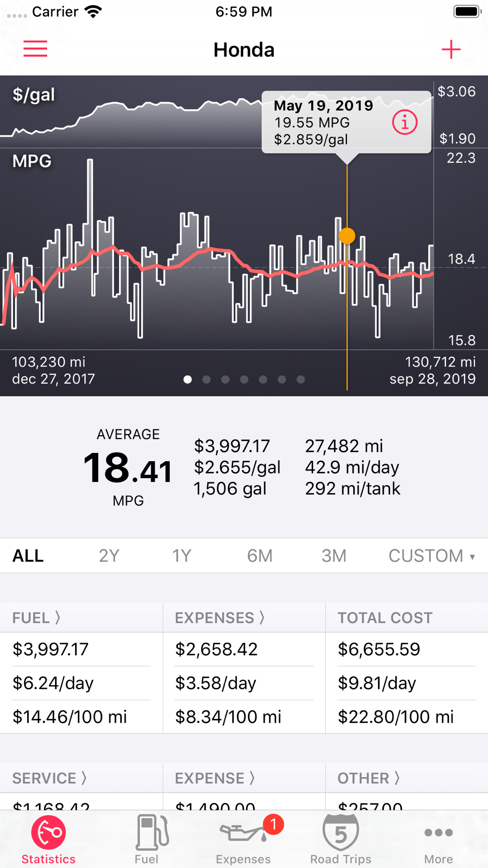Tap the $6,655.59 total cost

379,649
